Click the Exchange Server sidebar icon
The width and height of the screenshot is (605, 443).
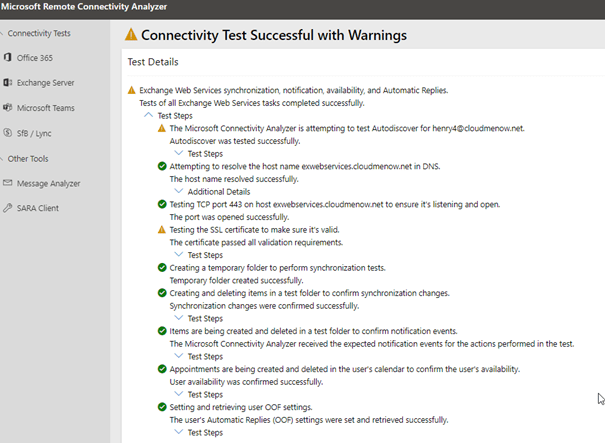(9, 83)
